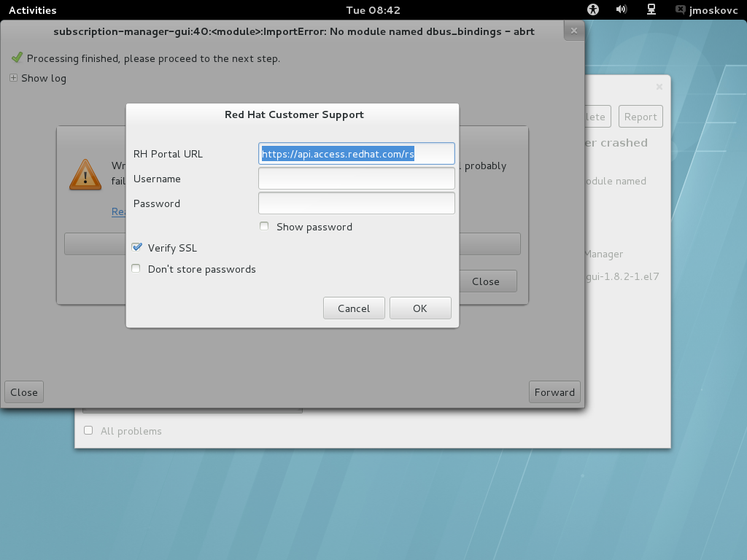Click the clock Tue 08:42
747x560 pixels.
click(x=373, y=10)
